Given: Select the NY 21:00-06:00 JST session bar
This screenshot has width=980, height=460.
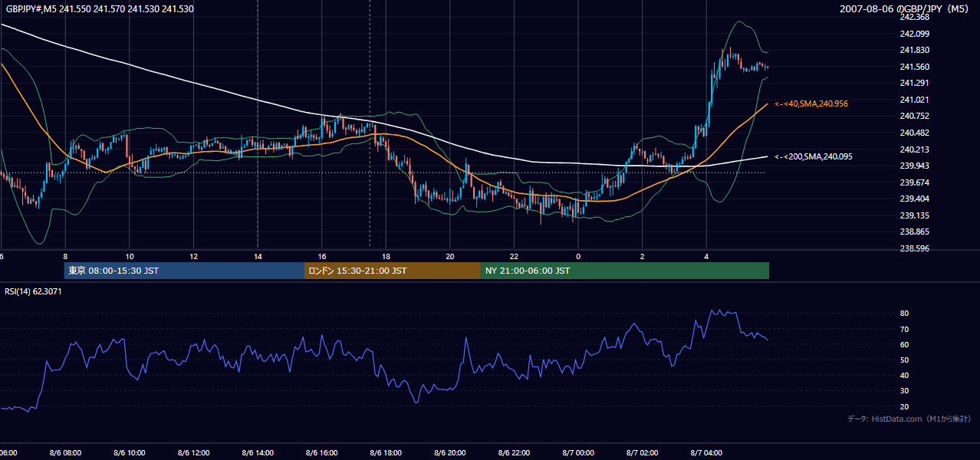Looking at the screenshot, I should coord(625,271).
